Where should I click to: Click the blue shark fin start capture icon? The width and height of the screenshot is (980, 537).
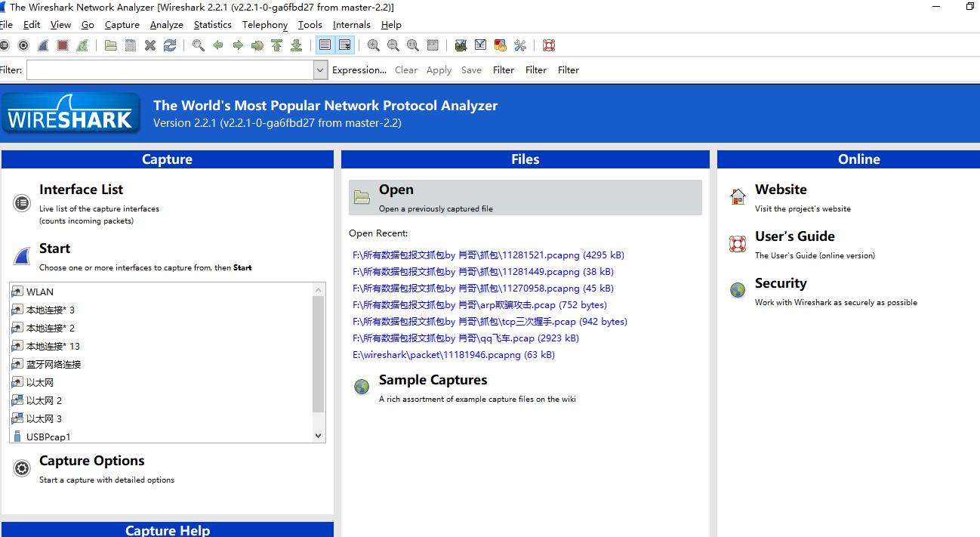43,45
